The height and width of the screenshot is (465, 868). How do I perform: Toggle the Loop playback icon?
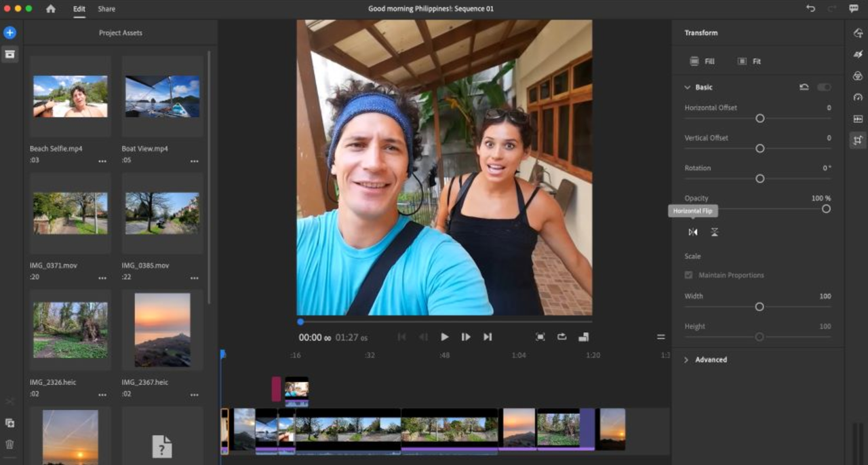562,337
